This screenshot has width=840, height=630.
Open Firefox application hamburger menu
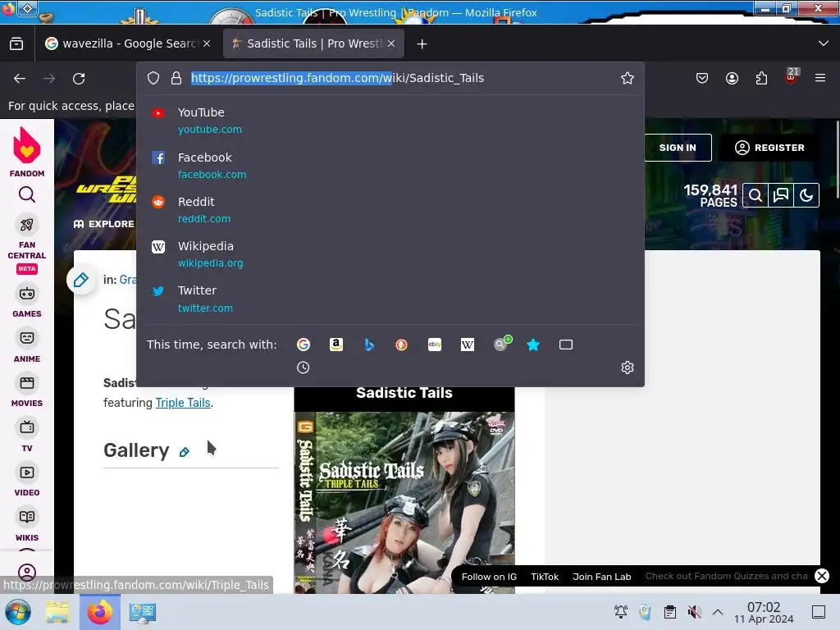(x=819, y=78)
